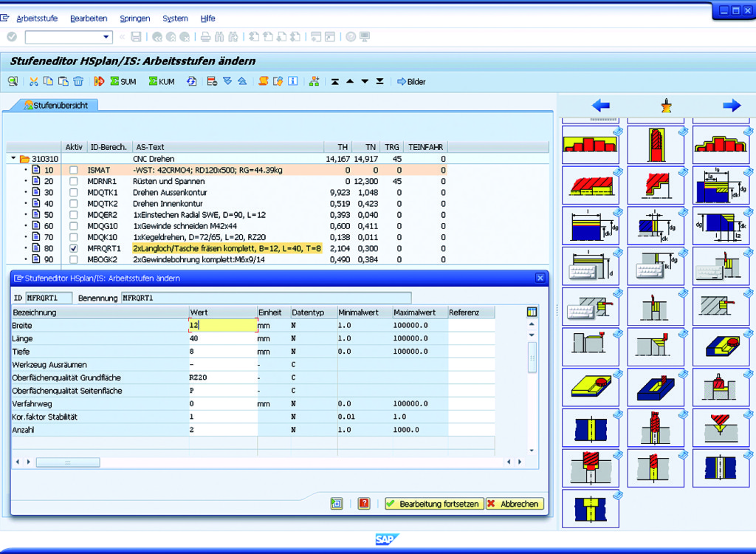Image resolution: width=756 pixels, height=554 pixels.
Task: Open the Hilfe menu
Action: point(207,18)
